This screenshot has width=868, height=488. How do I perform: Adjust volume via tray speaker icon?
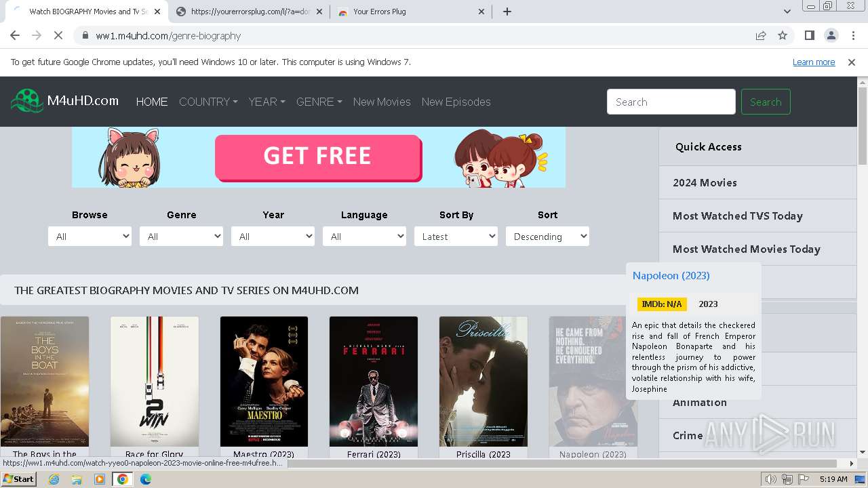(771, 479)
